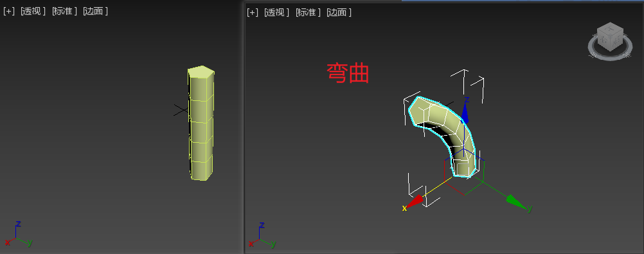Screen dimensions: 644x254
Task: Open the 标准 shading menu in right viewport
Action: pos(308,12)
